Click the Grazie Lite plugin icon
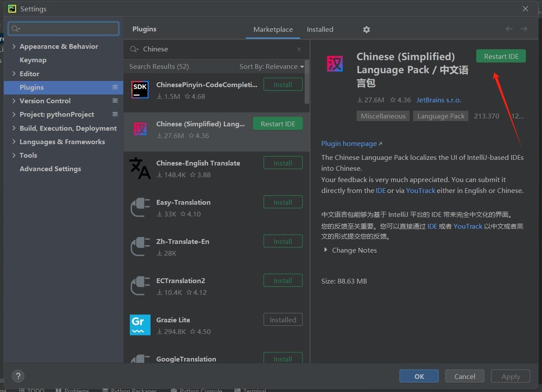 (140, 325)
